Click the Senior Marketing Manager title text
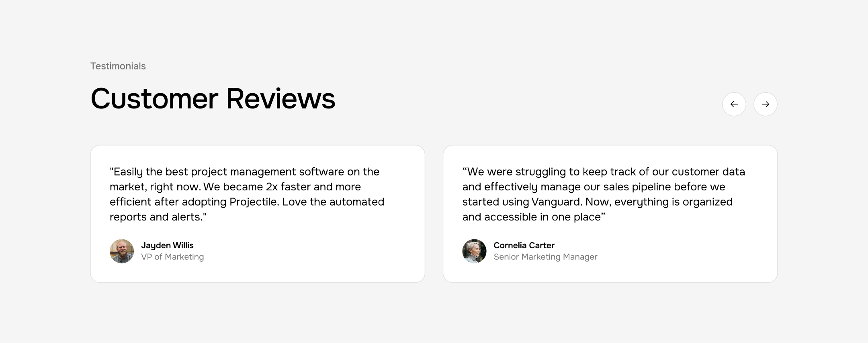Screen dimensions: 868x343 [545, 257]
